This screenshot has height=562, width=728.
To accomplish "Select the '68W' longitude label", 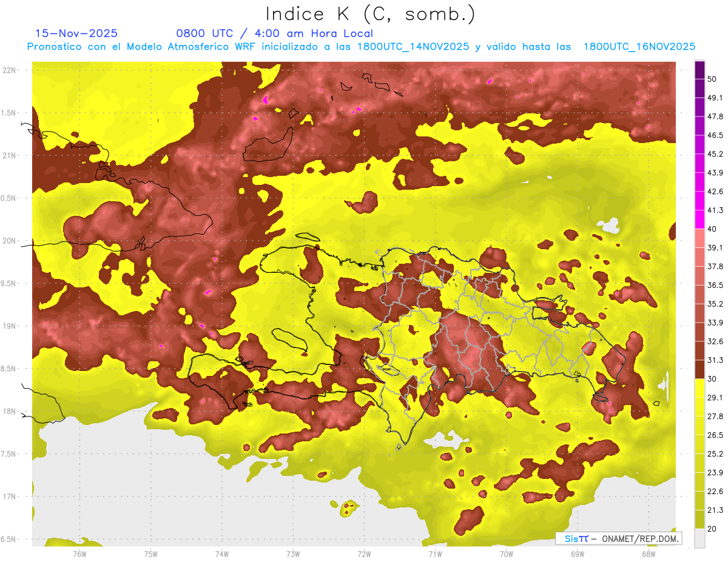I will tap(649, 554).
